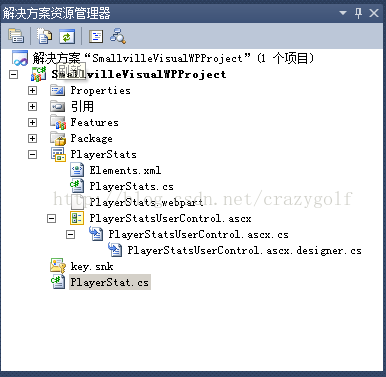Collapse the PlayerStatsUserControl.ascx.cs node
386x377 pixels.
click(x=70, y=235)
